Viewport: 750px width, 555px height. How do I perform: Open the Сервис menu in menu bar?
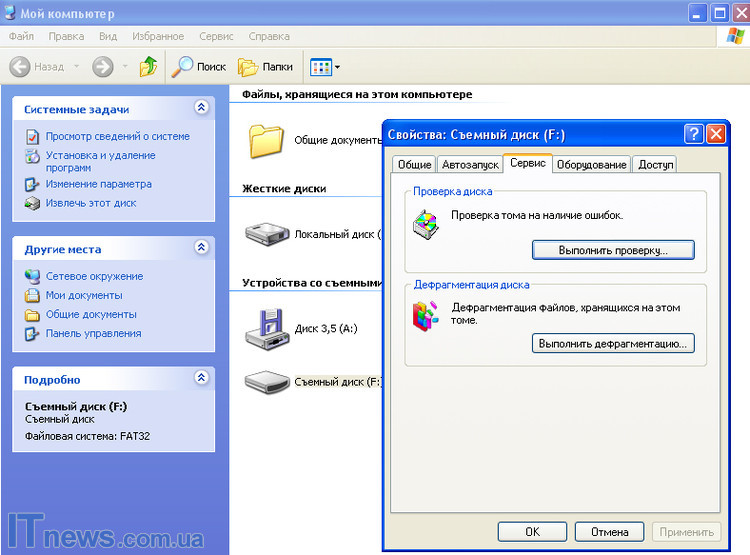pyautogui.click(x=216, y=36)
